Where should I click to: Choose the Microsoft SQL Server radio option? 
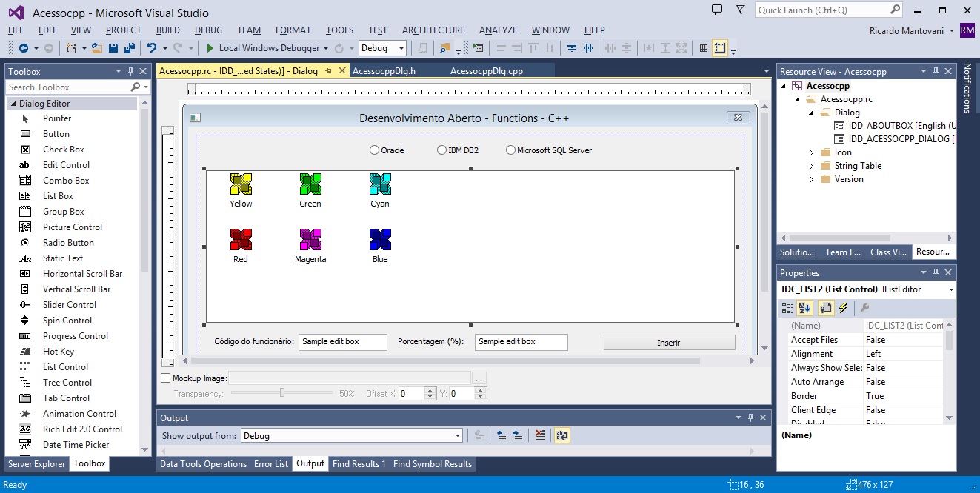coord(510,150)
